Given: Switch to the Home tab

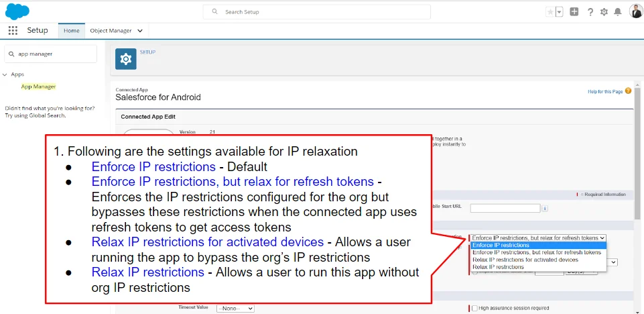Looking at the screenshot, I should 72,31.
